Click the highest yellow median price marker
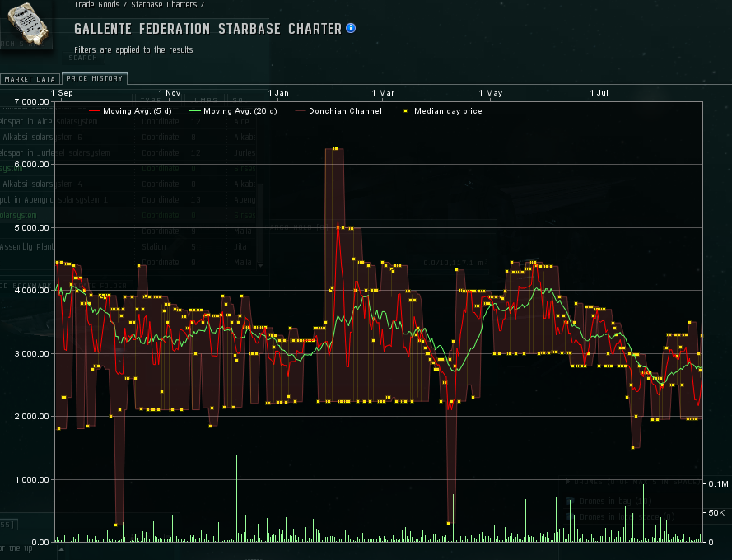Image resolution: width=732 pixels, height=560 pixels. click(336, 148)
